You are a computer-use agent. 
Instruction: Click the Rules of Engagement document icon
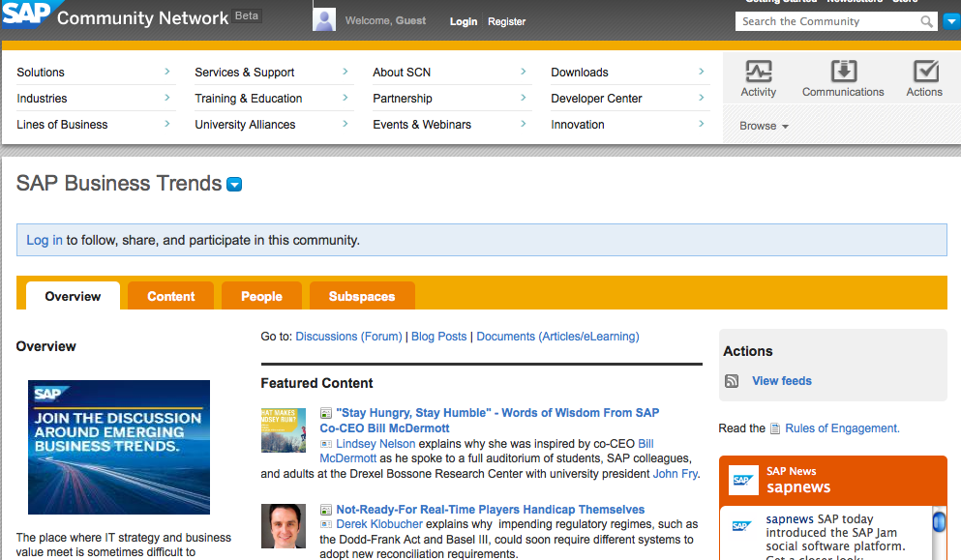pos(774,428)
